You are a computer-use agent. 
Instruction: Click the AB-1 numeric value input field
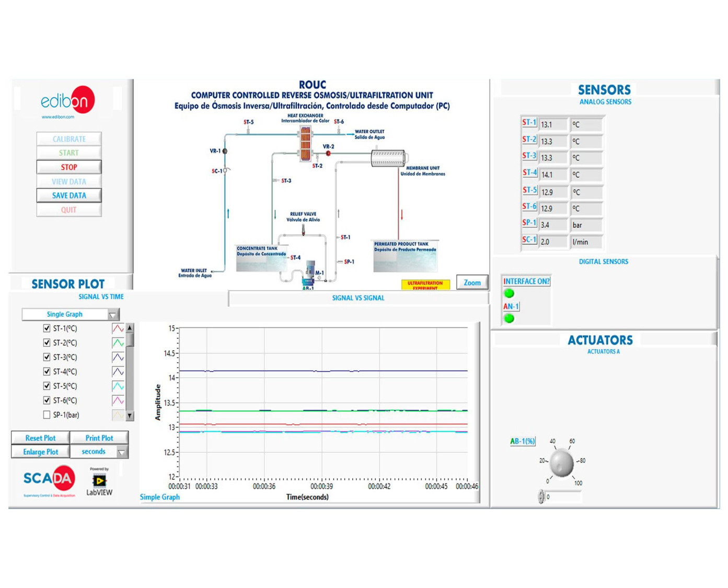562,497
